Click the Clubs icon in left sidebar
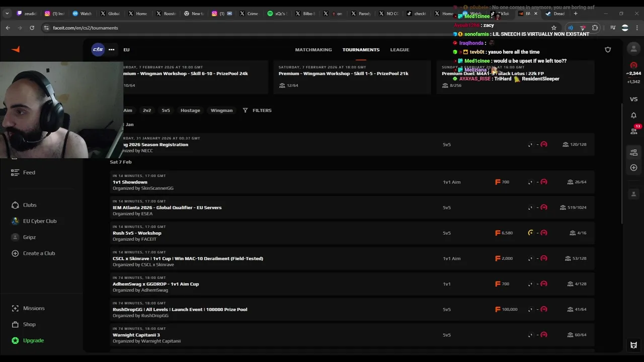Screen dimensions: 644x362 coord(15,205)
